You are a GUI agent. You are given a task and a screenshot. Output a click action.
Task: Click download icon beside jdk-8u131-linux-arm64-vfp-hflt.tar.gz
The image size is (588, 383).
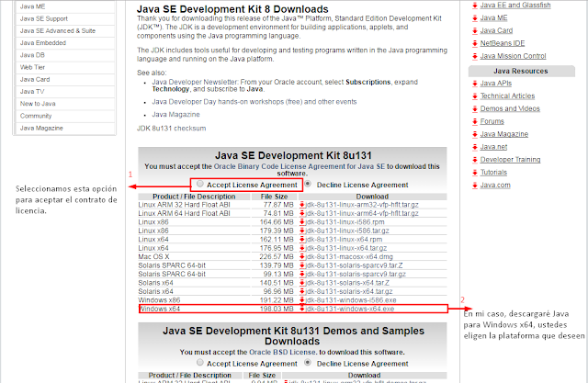pyautogui.click(x=302, y=213)
